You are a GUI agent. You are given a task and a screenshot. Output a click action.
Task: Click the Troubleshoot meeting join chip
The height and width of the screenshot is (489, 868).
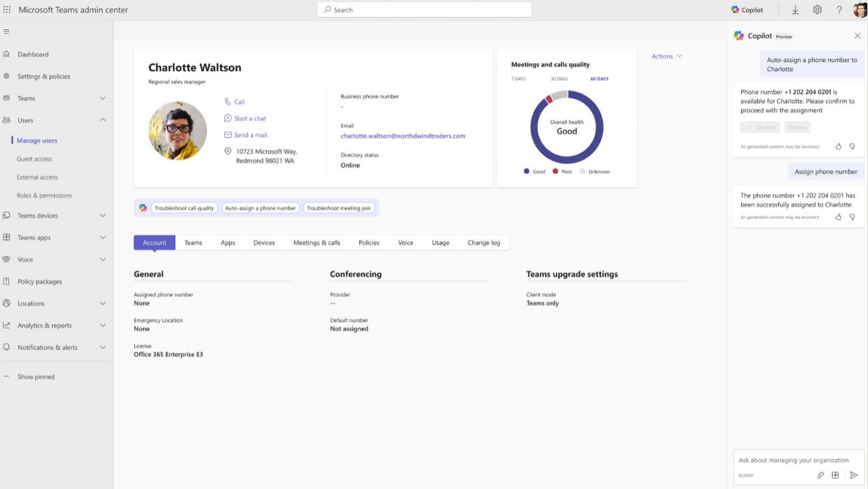point(339,208)
